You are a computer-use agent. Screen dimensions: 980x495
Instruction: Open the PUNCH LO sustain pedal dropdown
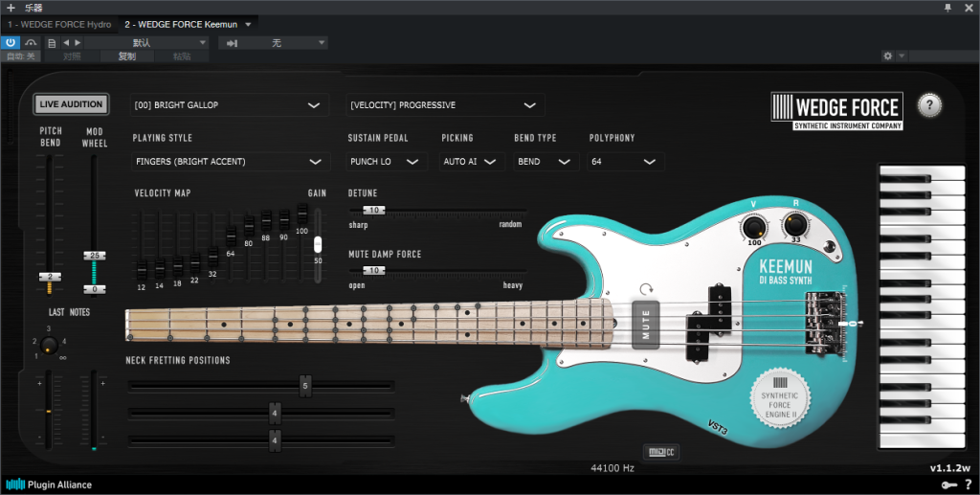(387, 161)
